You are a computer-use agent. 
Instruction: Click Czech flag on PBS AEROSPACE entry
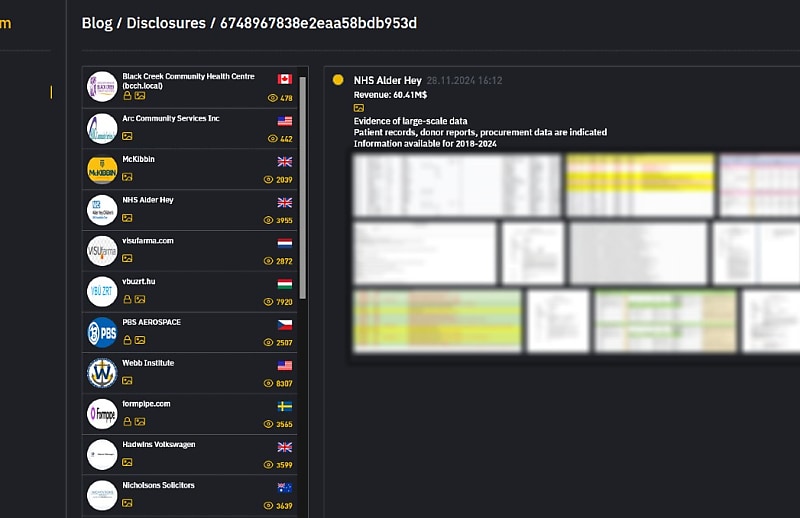tap(285, 325)
